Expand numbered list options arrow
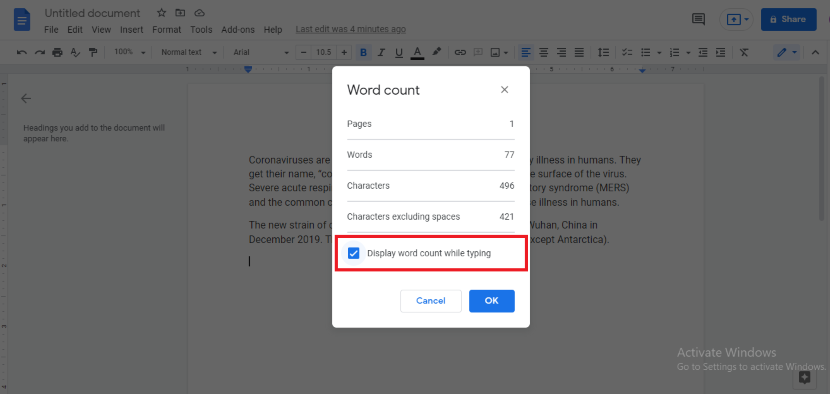 click(x=688, y=52)
